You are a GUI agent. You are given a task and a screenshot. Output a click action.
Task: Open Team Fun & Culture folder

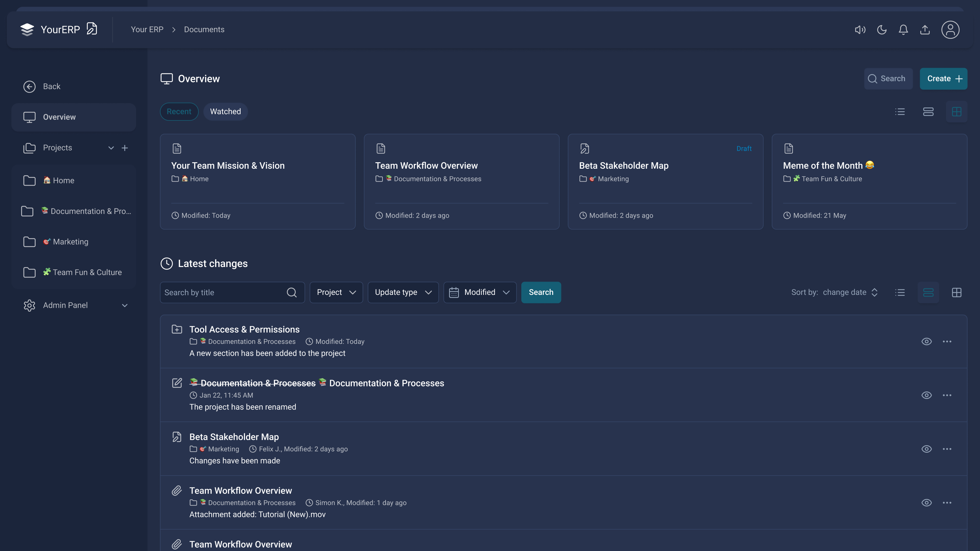(74, 272)
